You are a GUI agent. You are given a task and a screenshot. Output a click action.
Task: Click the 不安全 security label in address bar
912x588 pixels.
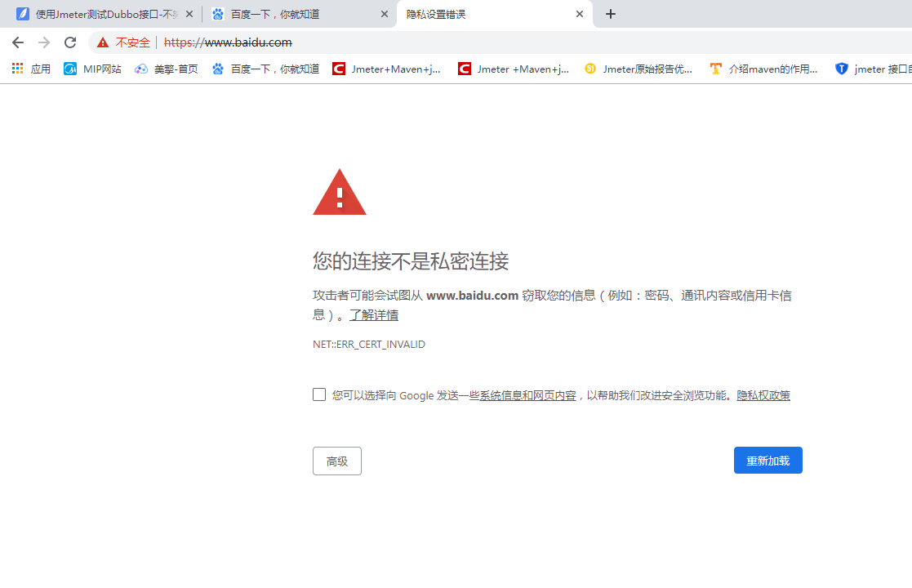tap(132, 42)
